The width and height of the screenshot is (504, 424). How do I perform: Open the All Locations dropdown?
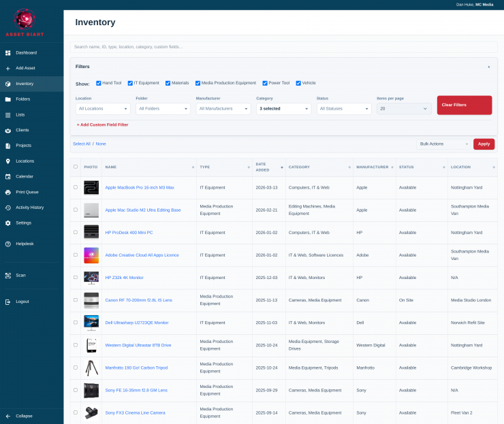click(103, 109)
